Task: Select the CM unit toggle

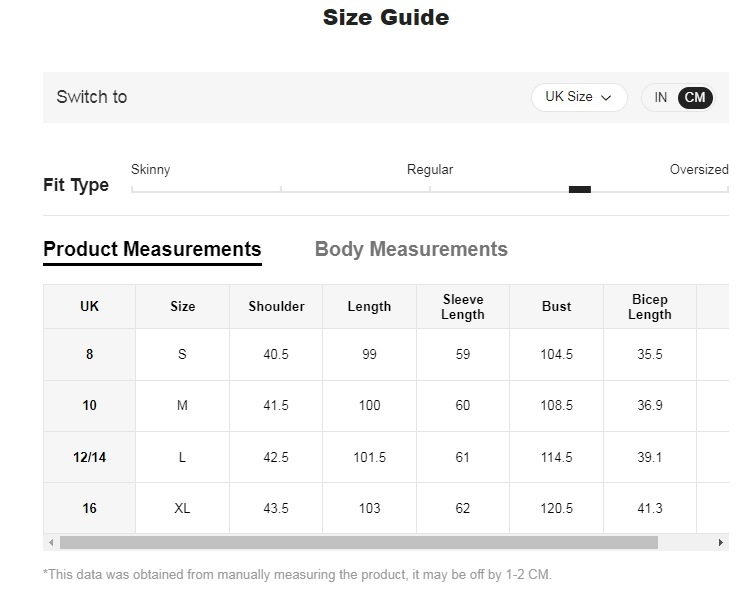Action: coord(695,97)
